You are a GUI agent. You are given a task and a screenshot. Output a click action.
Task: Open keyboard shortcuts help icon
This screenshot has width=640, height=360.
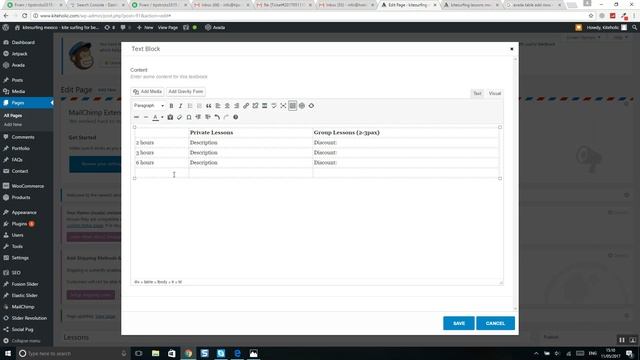point(236,117)
